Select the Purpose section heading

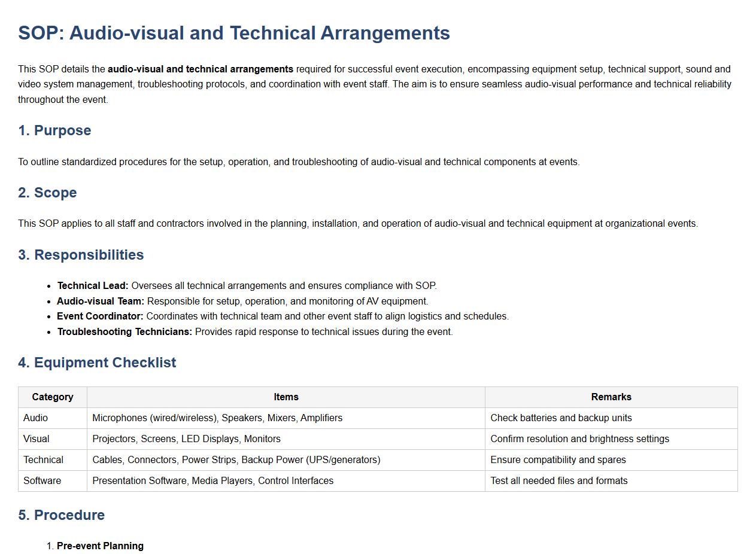point(54,130)
